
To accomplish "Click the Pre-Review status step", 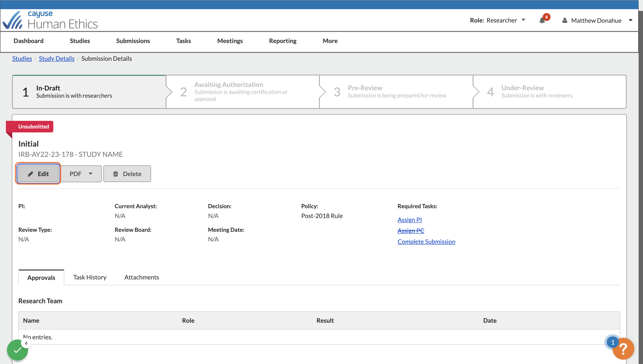I will 396,92.
